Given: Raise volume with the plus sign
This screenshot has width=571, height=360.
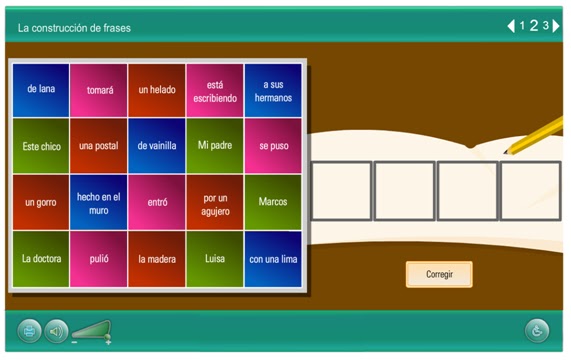Looking at the screenshot, I should [108, 342].
